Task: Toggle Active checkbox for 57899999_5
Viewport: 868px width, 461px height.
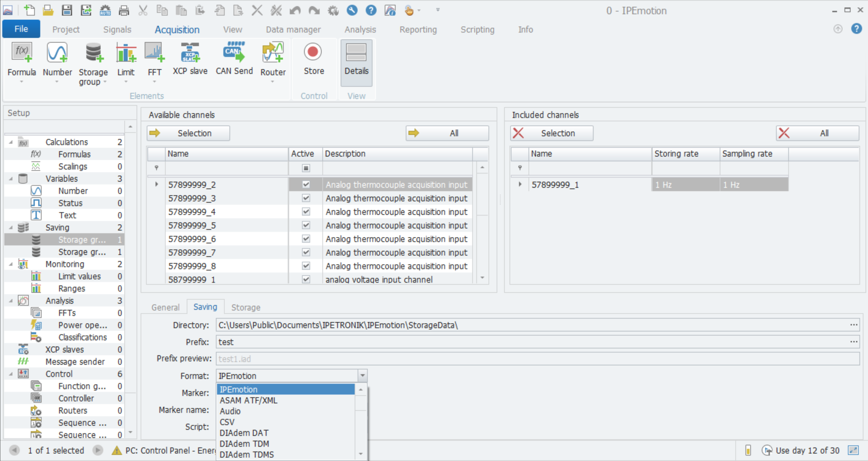Action: coord(306,225)
